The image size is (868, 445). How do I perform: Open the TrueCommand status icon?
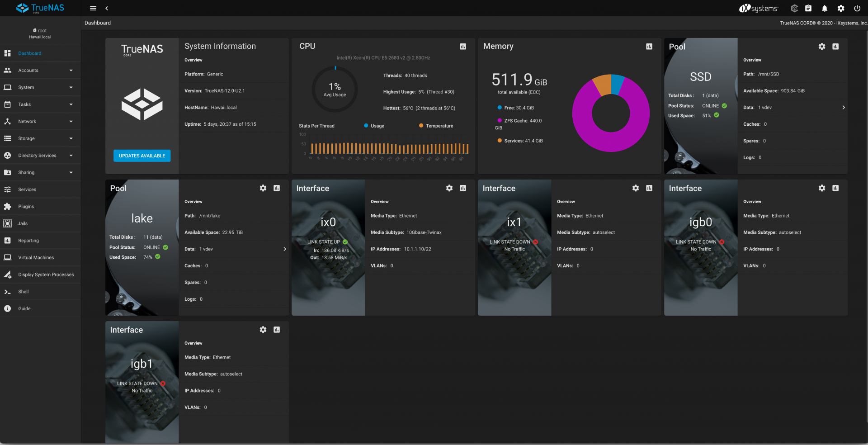coord(794,8)
